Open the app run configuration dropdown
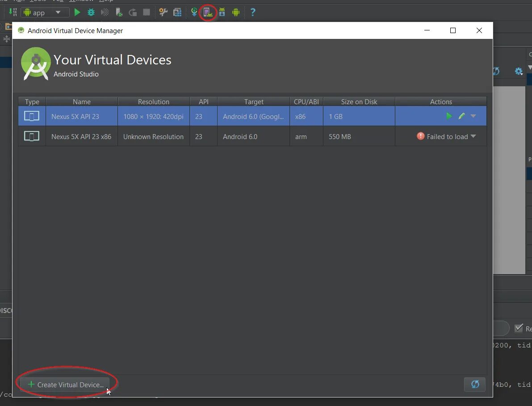The height and width of the screenshot is (406, 532). 45,13
